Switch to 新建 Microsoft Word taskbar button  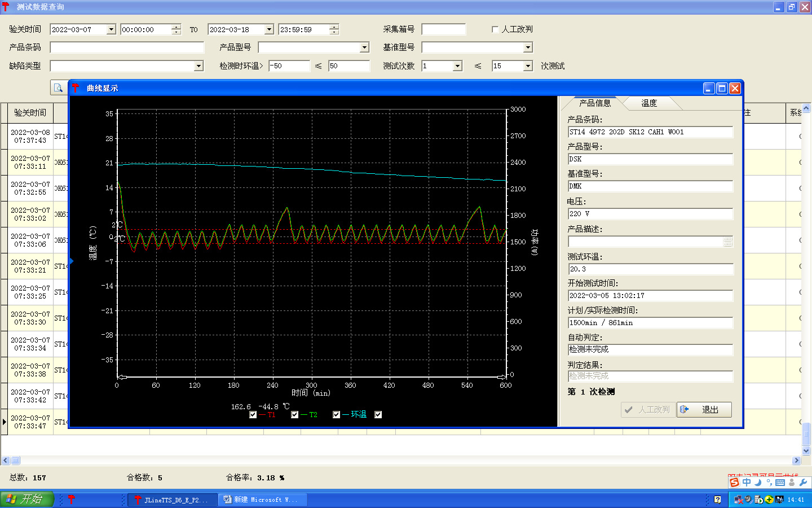[x=263, y=500]
